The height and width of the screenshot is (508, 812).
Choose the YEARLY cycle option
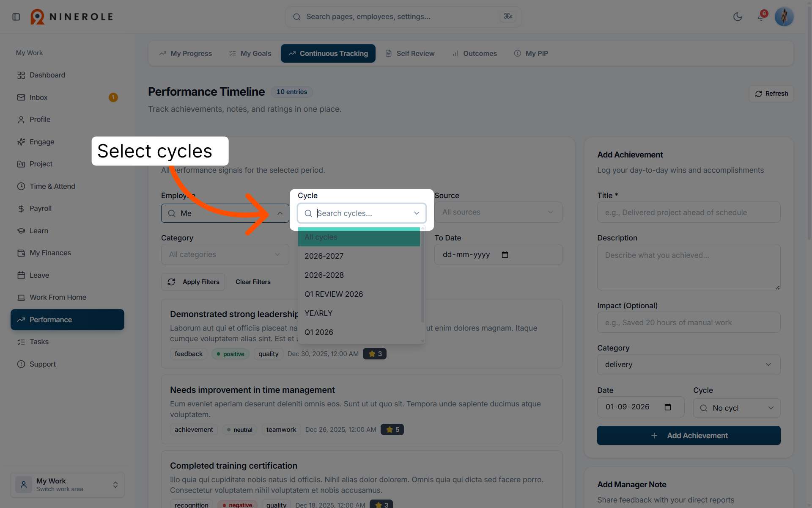coord(359,313)
